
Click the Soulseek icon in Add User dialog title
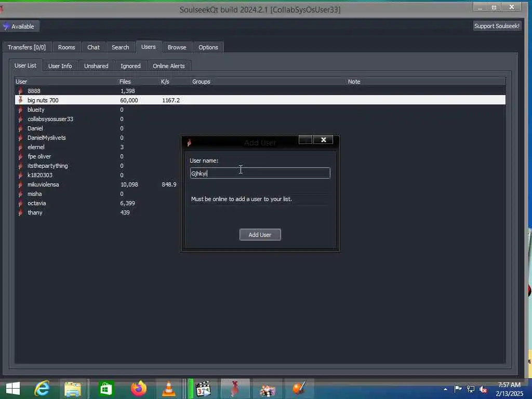pyautogui.click(x=189, y=143)
